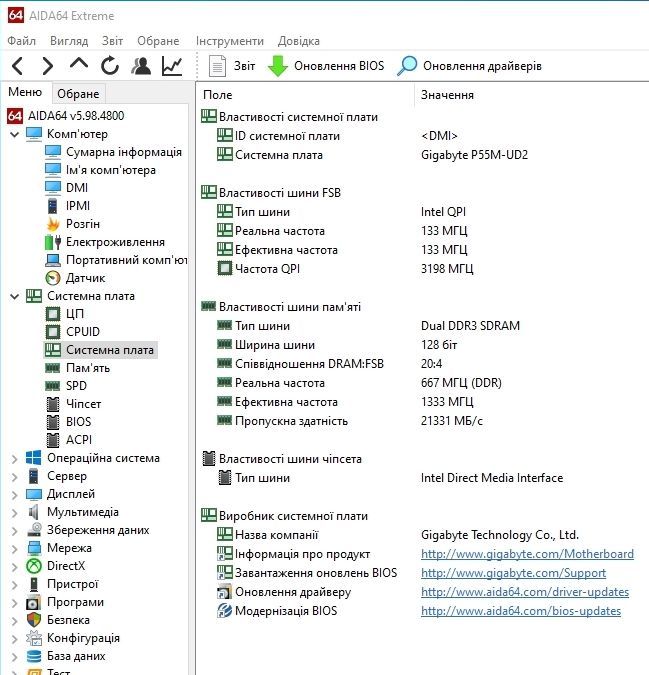Open the Файл menu
The height and width of the screenshot is (675, 649).
[22, 41]
